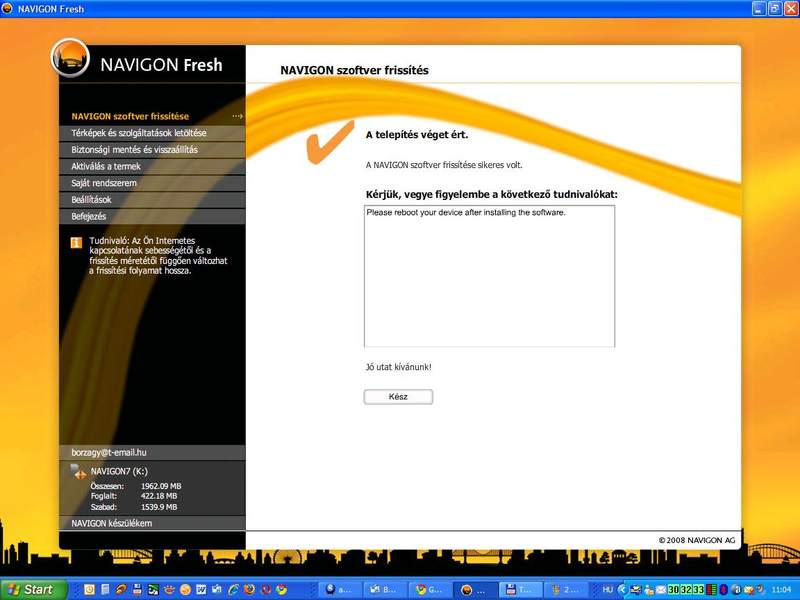
Task: Click the © 2008 NAVIGON AG footer
Action: (x=696, y=540)
